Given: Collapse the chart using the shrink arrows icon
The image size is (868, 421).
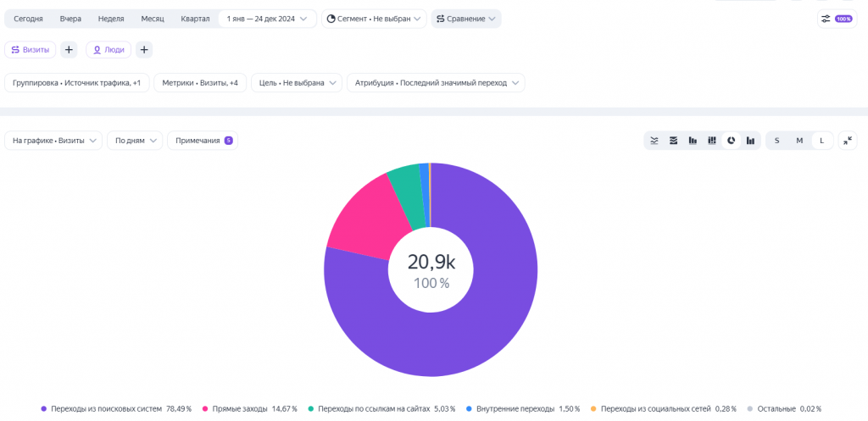Looking at the screenshot, I should pos(848,141).
